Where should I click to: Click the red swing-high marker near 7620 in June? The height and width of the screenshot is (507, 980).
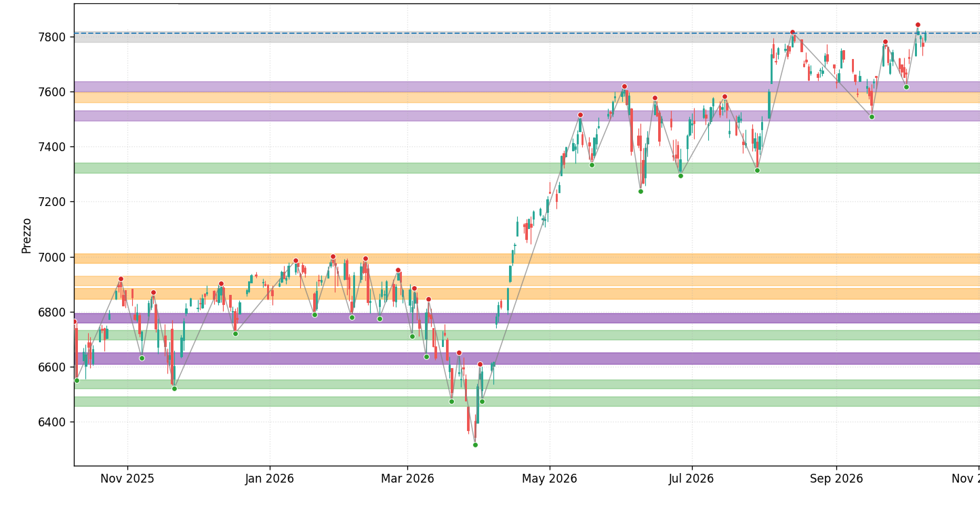coord(624,86)
